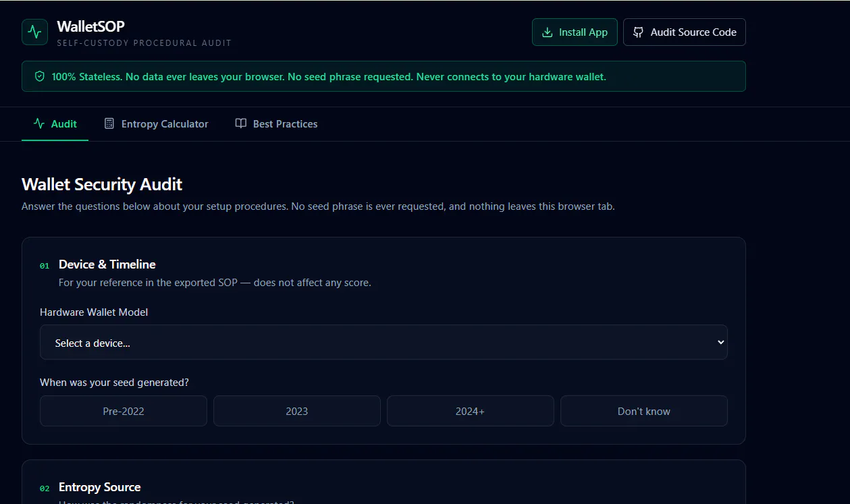850x504 pixels.
Task: Click the download icon in Install App
Action: pos(548,32)
